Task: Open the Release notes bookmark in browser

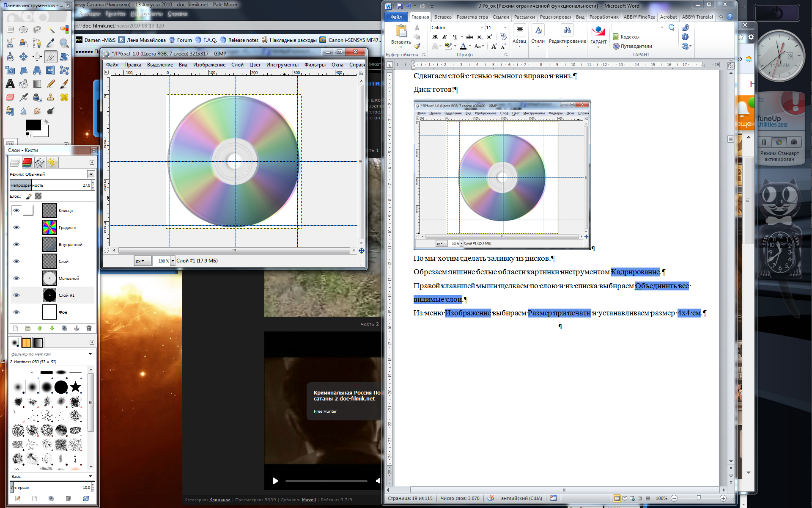Action: point(239,40)
